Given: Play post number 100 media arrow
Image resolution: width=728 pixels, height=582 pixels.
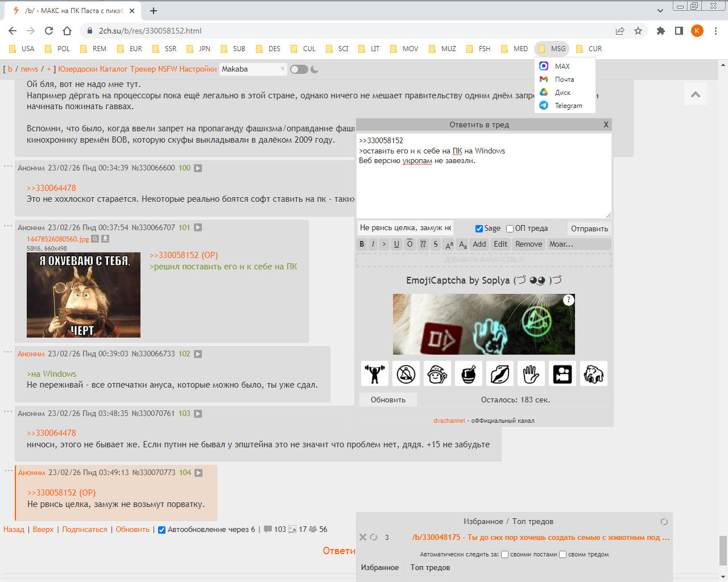Looking at the screenshot, I should click(198, 168).
